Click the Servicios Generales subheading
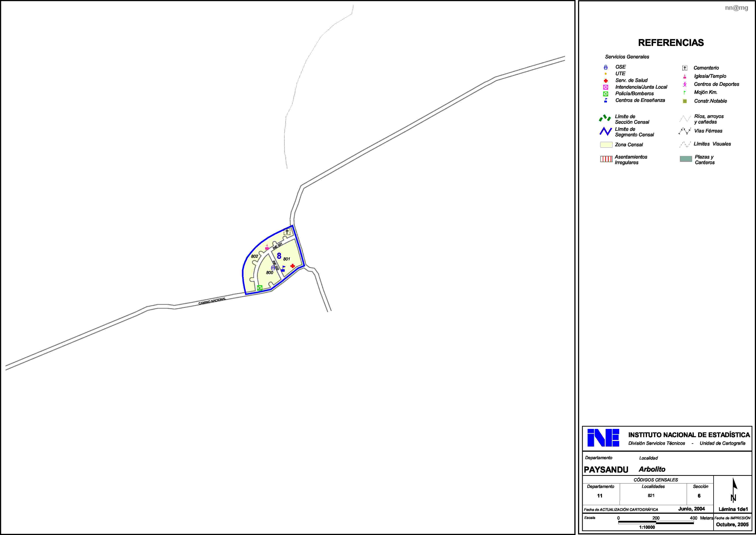 (x=627, y=57)
